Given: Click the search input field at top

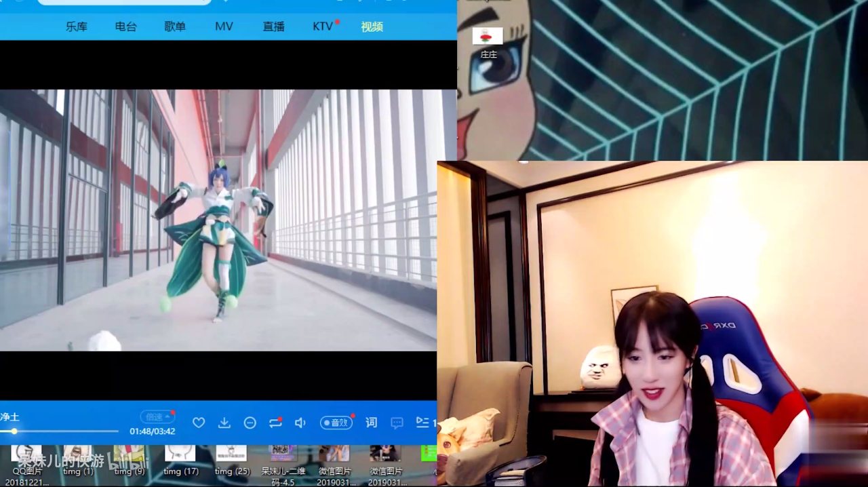Looking at the screenshot, I should click(x=124, y=2).
